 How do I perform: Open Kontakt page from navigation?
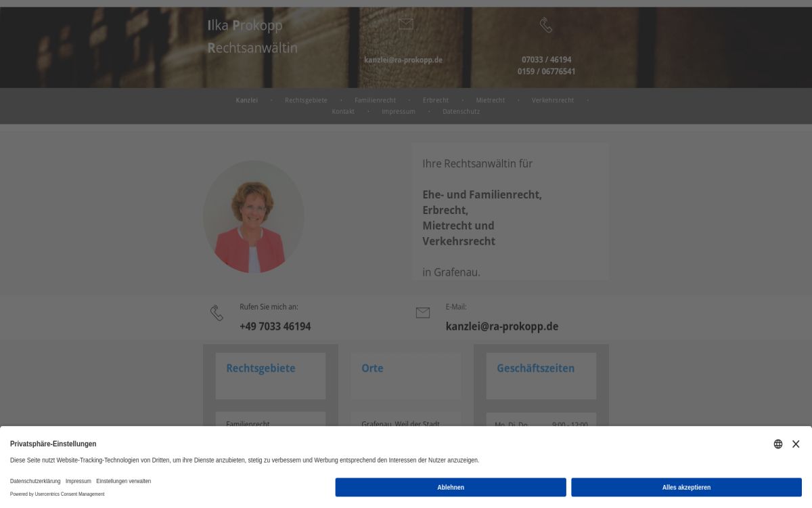343,112
